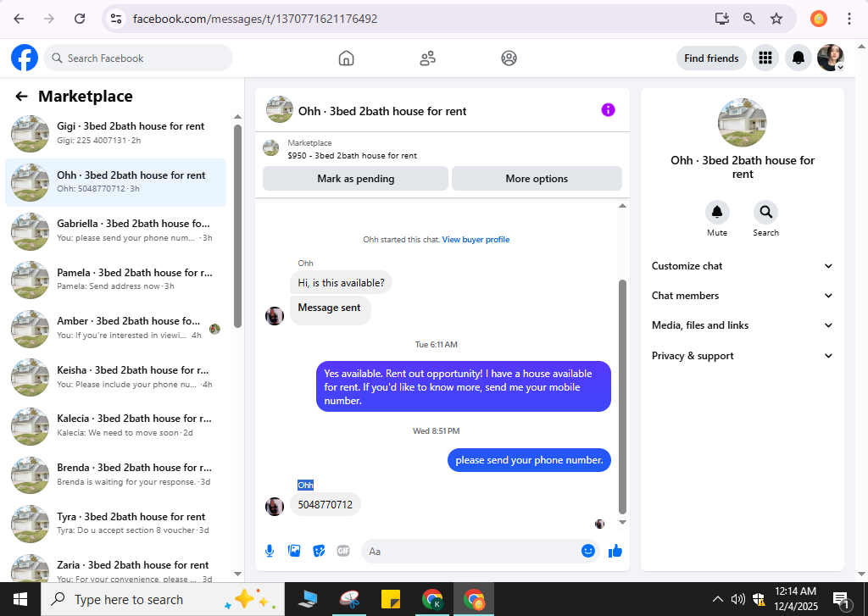Click house thumbnail in right info panel
This screenshot has height=616, width=868.
[x=742, y=123]
